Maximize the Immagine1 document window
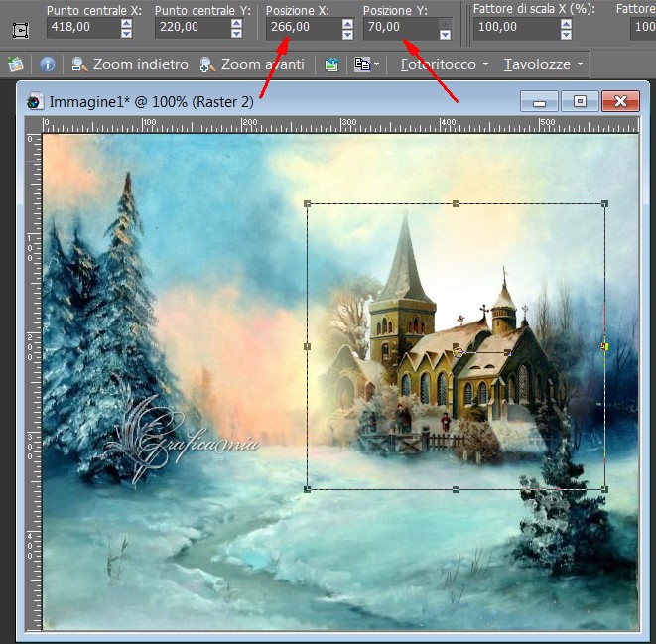This screenshot has width=656, height=644. click(x=580, y=101)
